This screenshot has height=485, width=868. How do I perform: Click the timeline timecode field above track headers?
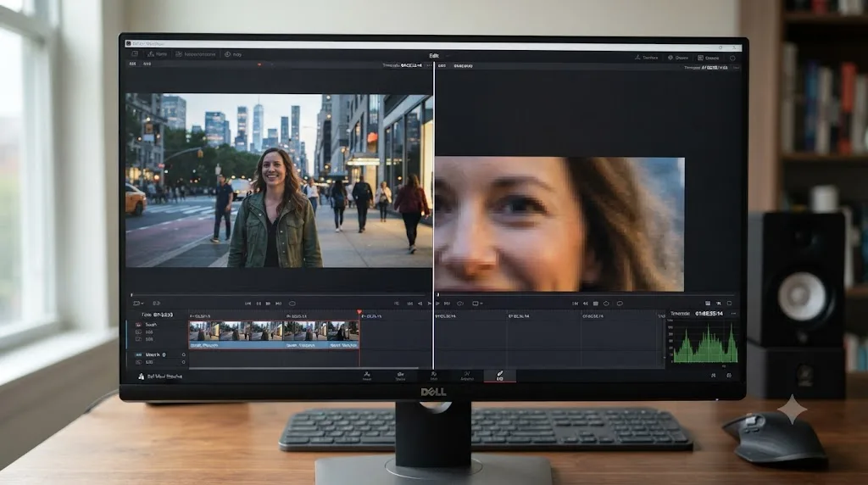tap(157, 315)
